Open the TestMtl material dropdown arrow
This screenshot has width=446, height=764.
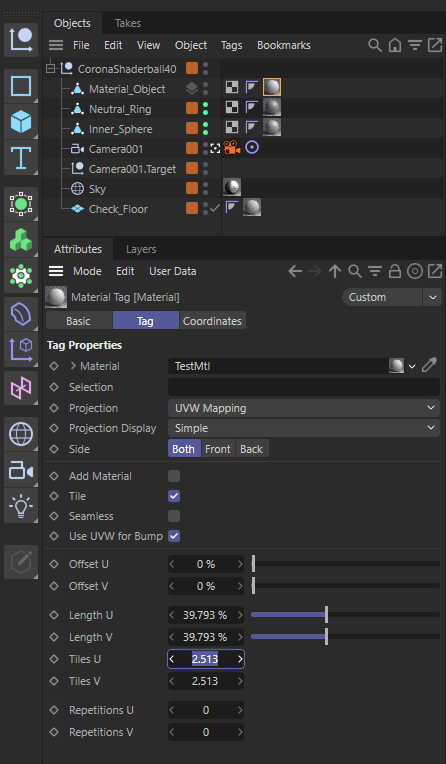point(412,366)
